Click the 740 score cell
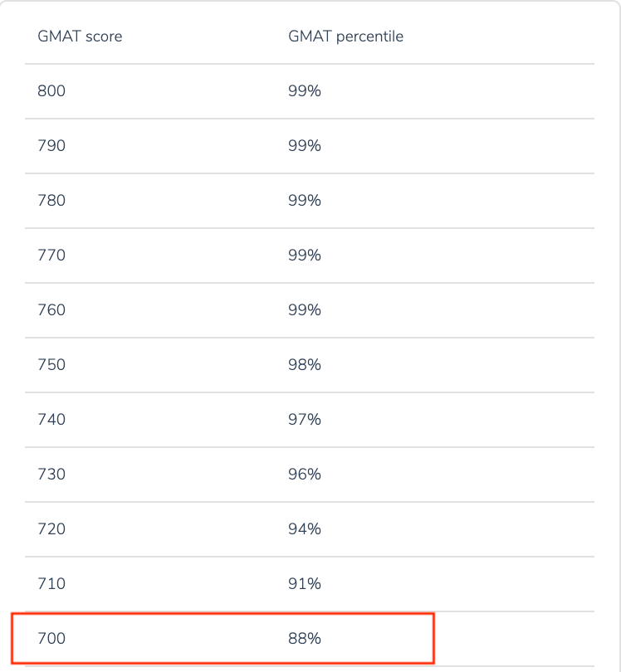 [x=51, y=420]
